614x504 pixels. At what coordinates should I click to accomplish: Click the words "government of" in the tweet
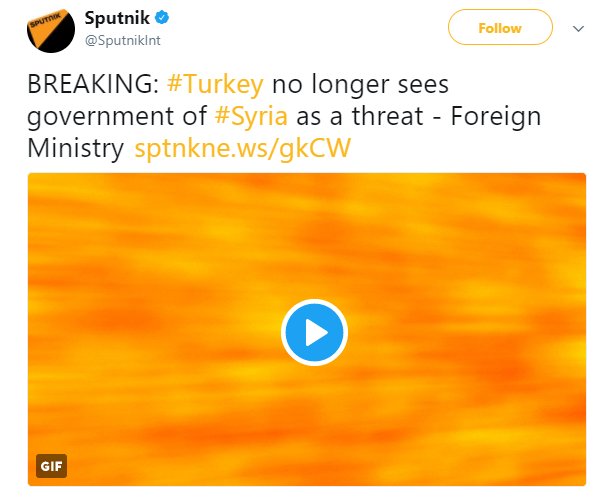click(x=112, y=116)
